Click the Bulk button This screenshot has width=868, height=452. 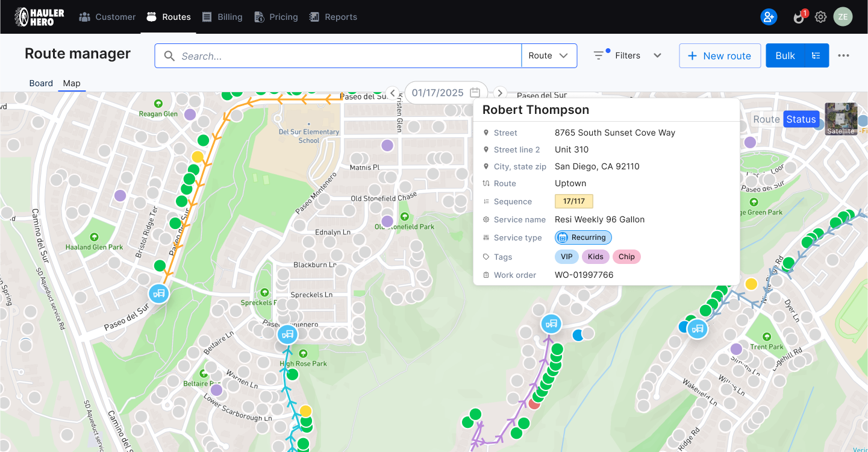(785, 55)
